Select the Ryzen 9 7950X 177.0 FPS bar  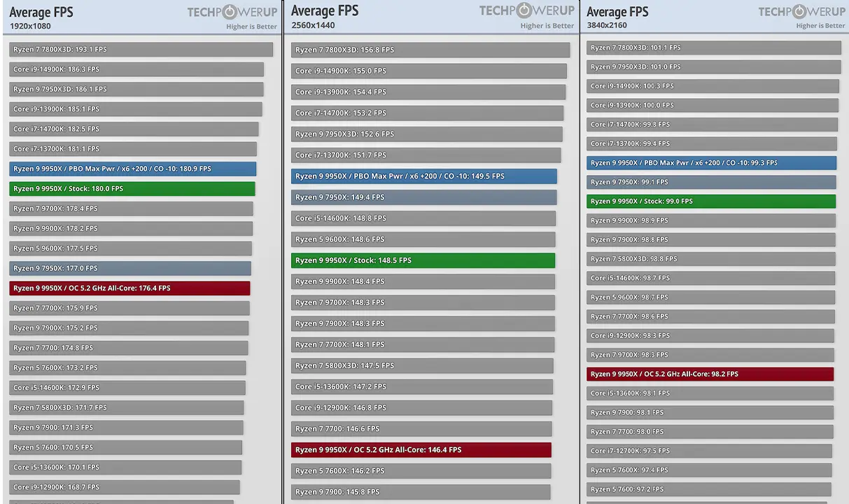click(x=130, y=269)
